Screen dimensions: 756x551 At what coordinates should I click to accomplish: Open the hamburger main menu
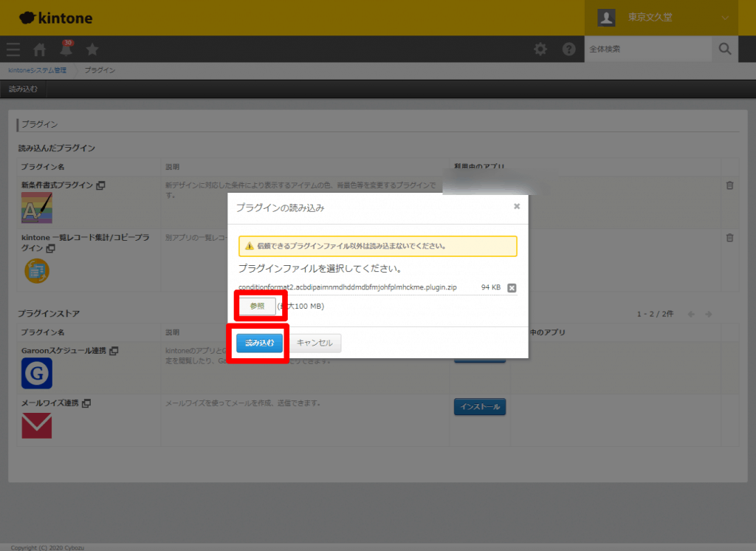13,49
